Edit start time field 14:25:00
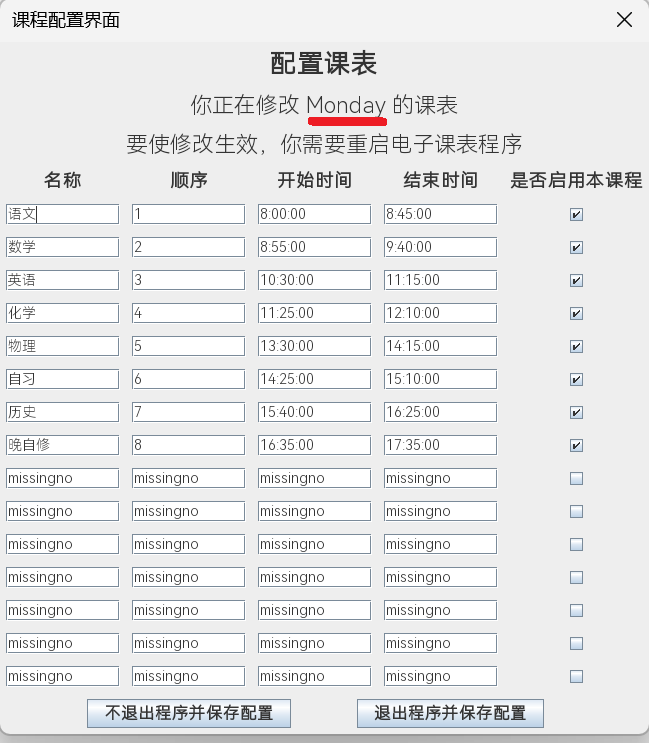 point(315,379)
